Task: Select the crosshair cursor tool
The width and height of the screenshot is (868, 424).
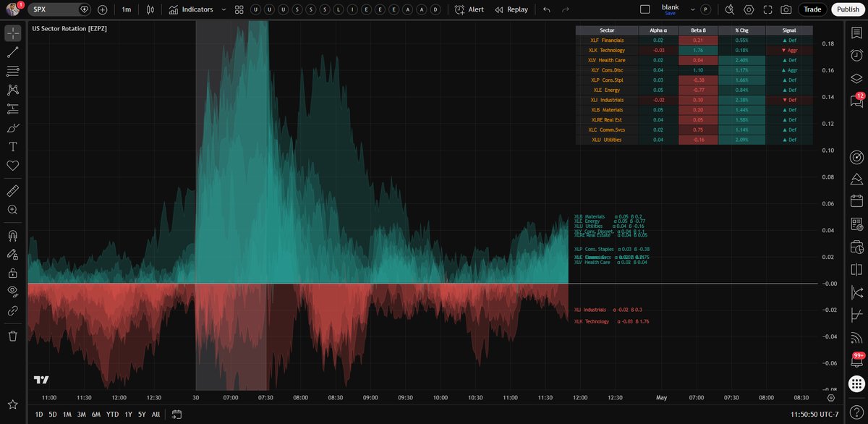Action: coord(12,33)
